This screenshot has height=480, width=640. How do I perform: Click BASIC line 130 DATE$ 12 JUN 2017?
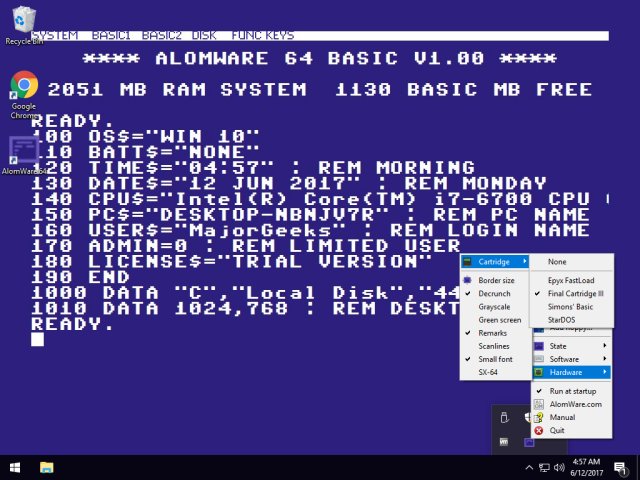point(289,183)
